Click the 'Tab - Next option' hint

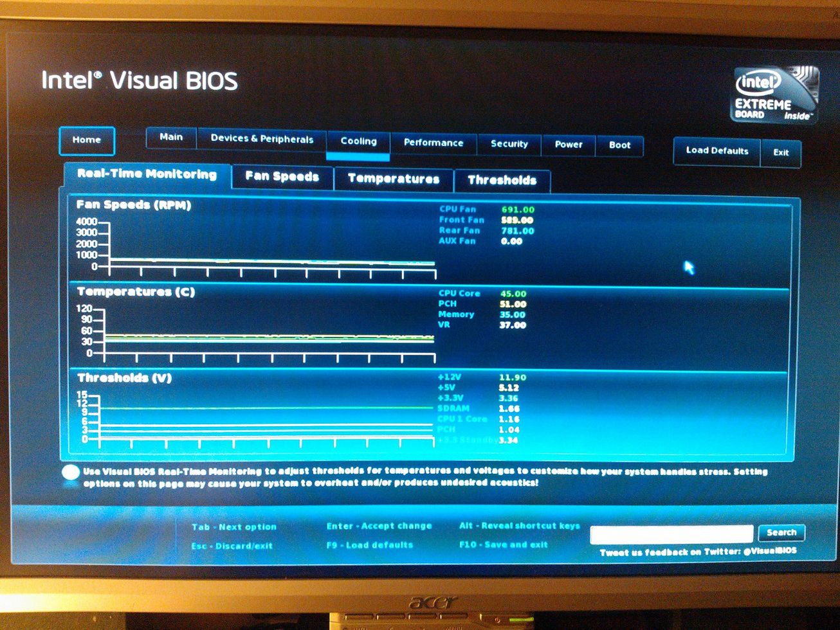click(x=234, y=527)
